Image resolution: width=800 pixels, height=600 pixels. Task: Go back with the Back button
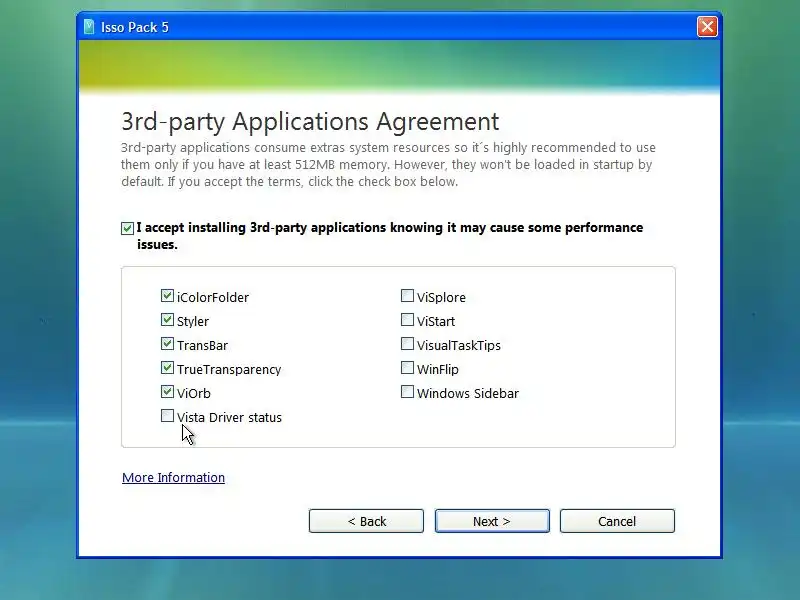[x=366, y=521]
